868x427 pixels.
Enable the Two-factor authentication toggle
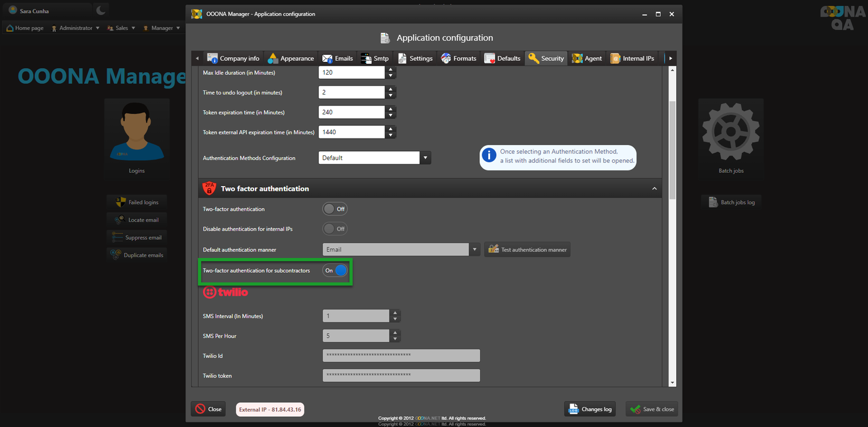click(335, 209)
